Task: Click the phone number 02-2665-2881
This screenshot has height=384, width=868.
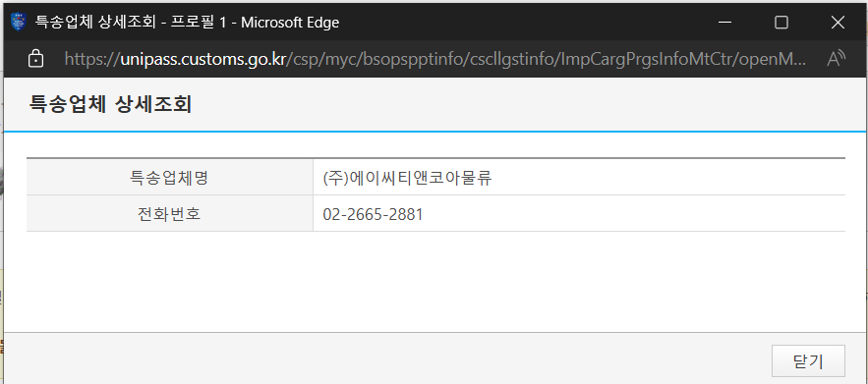Action: (x=374, y=214)
